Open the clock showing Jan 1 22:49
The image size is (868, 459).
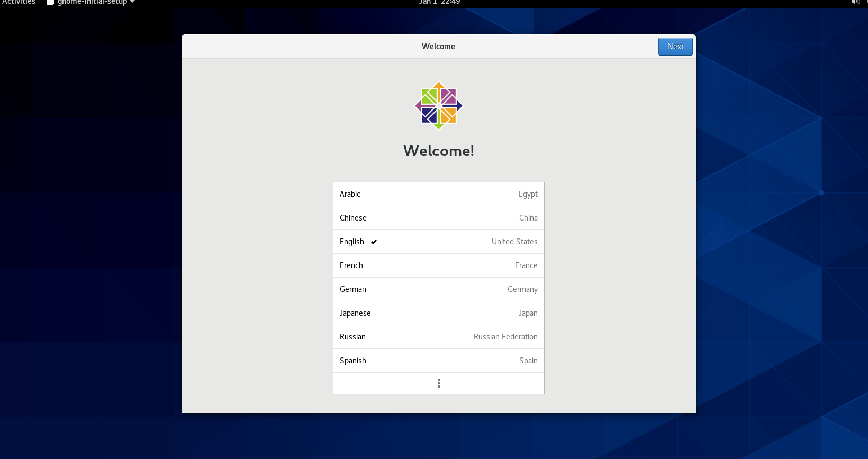tap(439, 2)
